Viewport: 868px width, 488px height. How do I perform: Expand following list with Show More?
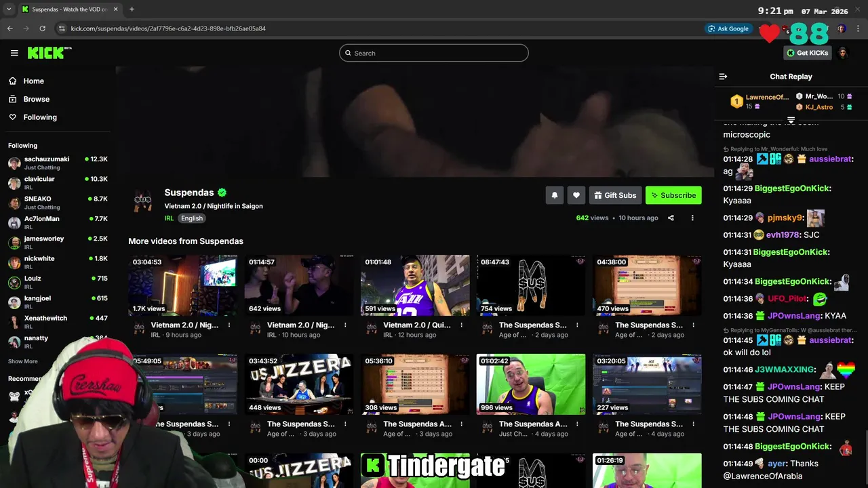(23, 361)
